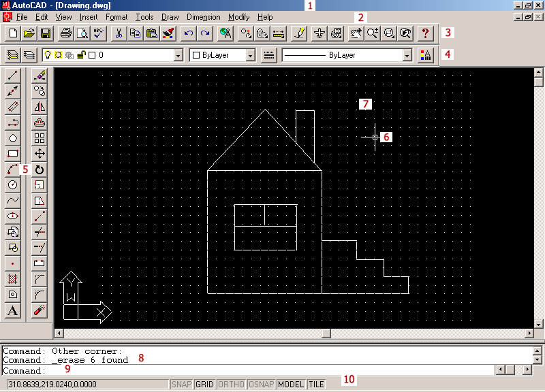Image resolution: width=545 pixels, height=392 pixels.
Task: Click the Open drawing folder icon
Action: 29,33
